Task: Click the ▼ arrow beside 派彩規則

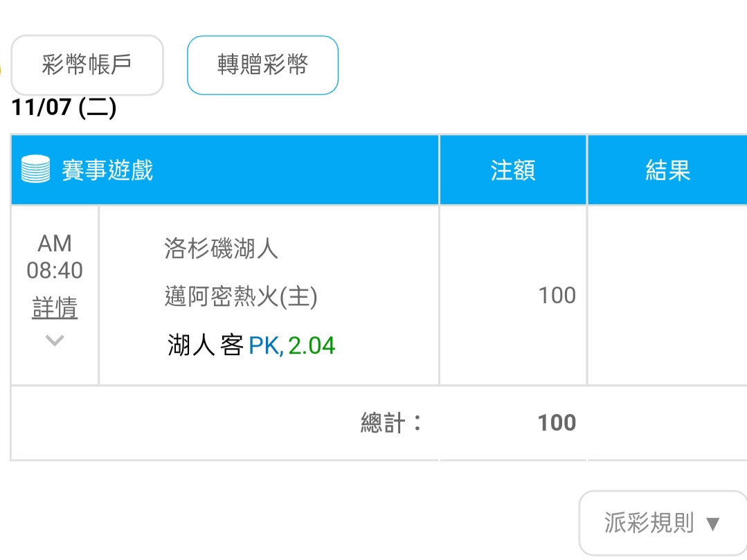Action: pyautogui.click(x=712, y=524)
